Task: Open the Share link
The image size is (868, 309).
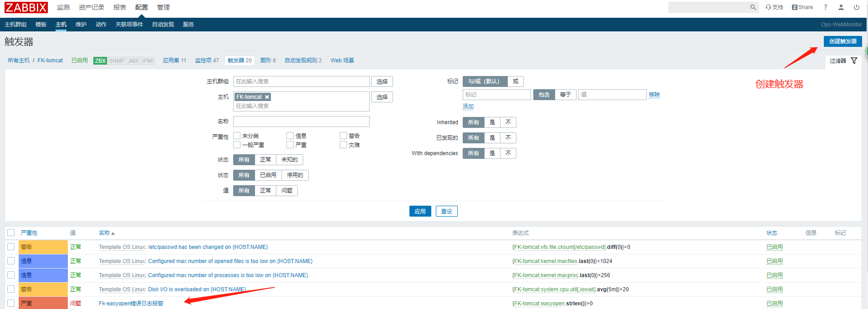Action: click(x=802, y=7)
